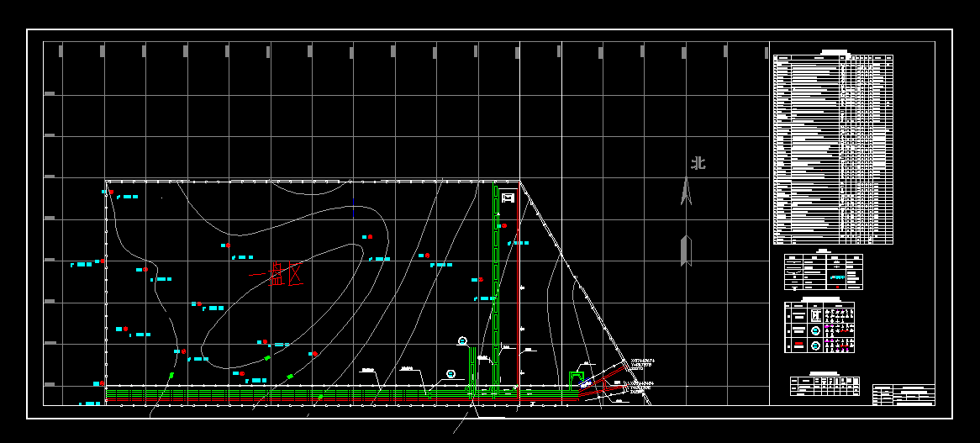Select the framed symbol in the symbol table
980x443 pixels.
tap(815, 315)
